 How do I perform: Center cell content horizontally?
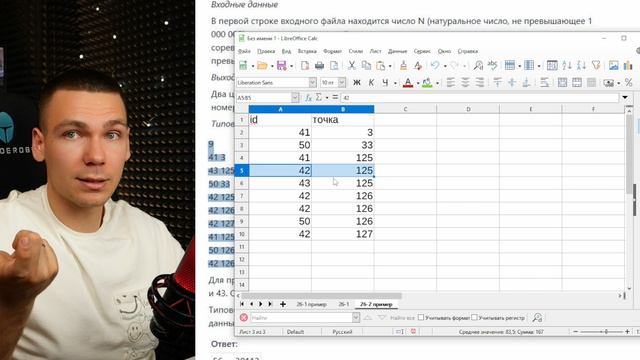pyautogui.click(x=465, y=83)
